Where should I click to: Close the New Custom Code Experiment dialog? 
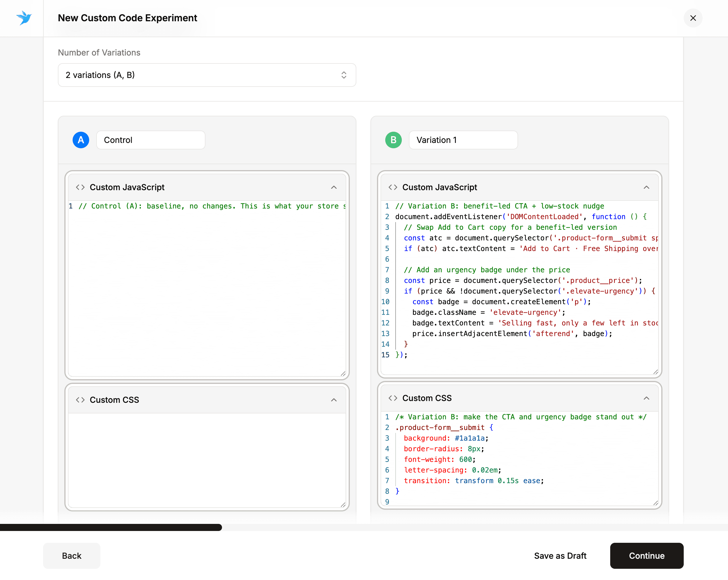(x=693, y=18)
